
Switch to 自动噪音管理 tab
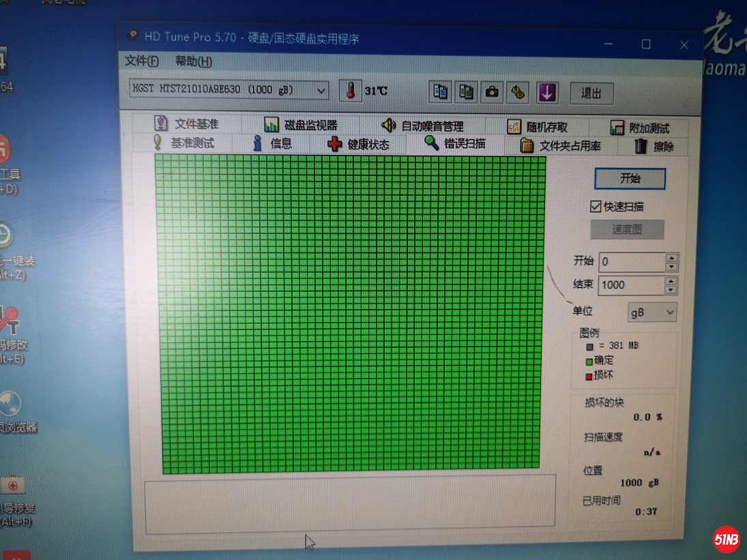click(x=423, y=126)
